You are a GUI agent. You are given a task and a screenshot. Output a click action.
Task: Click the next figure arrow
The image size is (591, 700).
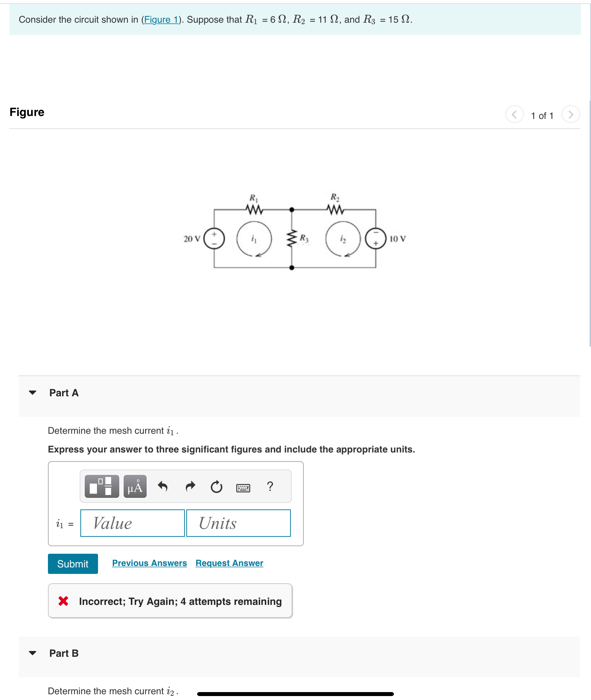(570, 115)
